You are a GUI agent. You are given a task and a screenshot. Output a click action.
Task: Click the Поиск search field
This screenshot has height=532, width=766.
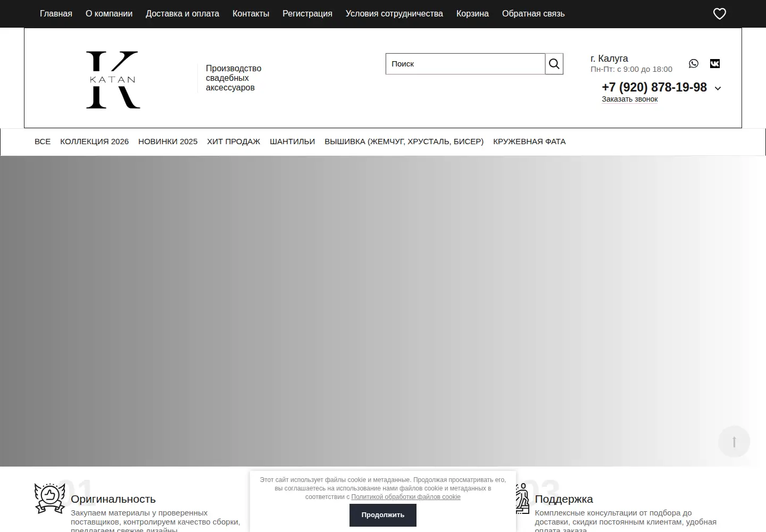pos(465,64)
